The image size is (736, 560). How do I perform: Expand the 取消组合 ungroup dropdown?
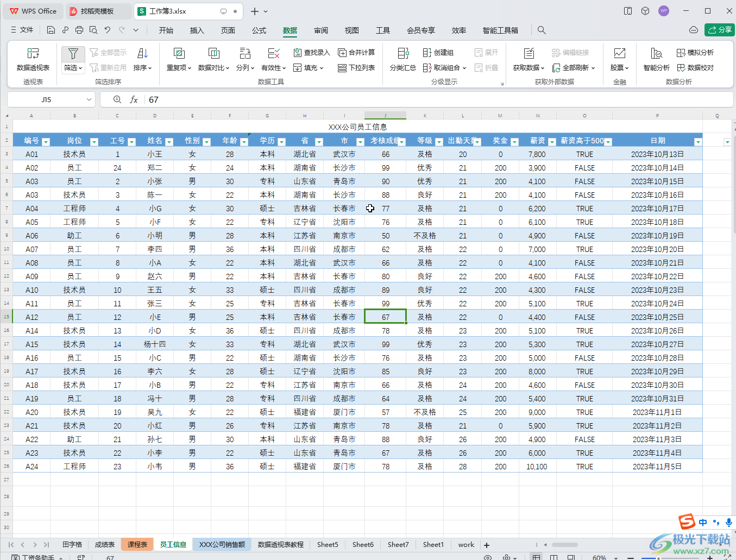pyautogui.click(x=464, y=68)
